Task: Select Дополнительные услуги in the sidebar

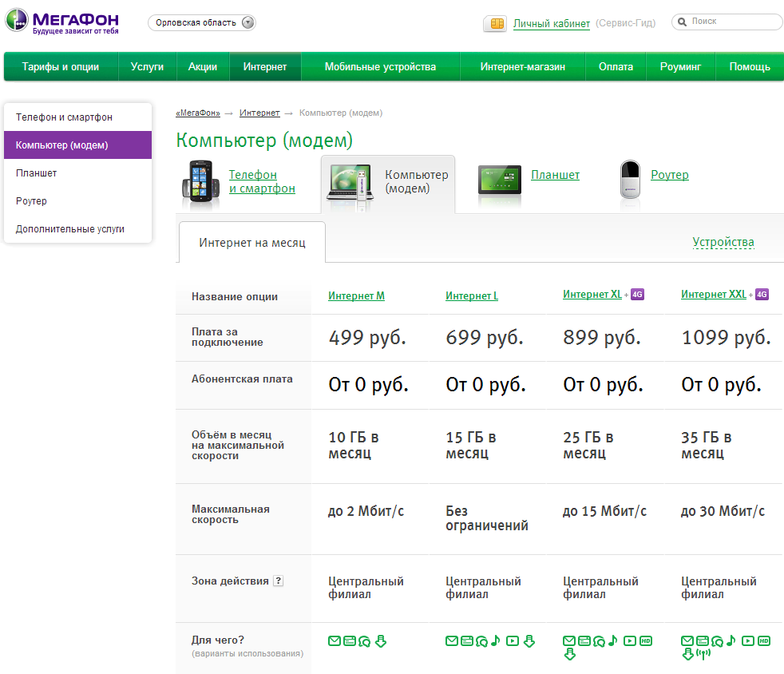Action: click(70, 229)
